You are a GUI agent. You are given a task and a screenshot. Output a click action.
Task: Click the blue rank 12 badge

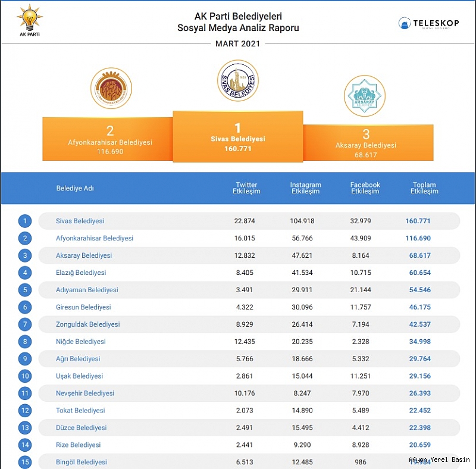(24, 411)
